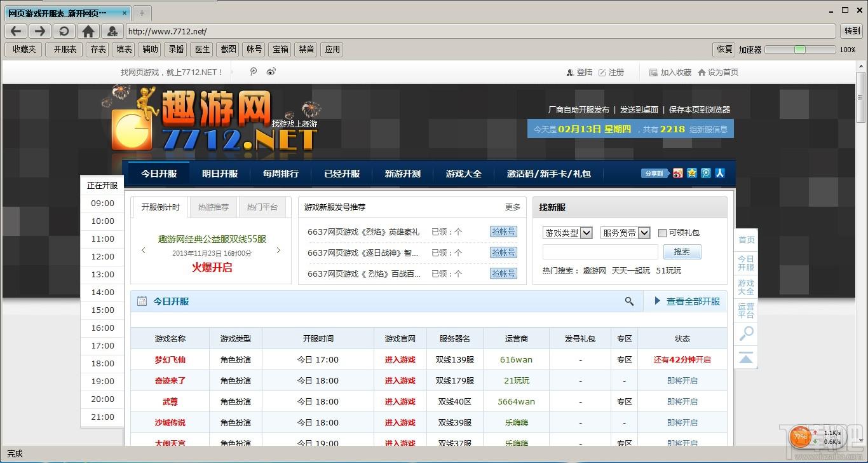Click the 宝箱 toolbar button

[280, 49]
